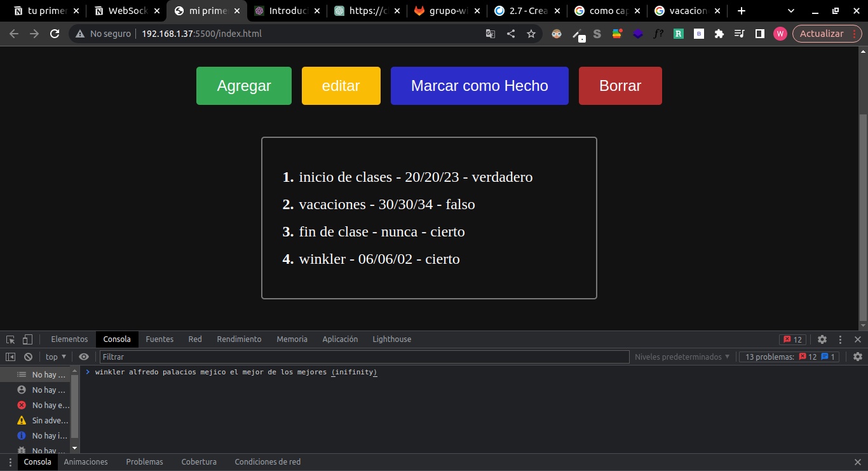Image resolution: width=868 pixels, height=471 pixels.
Task: Bookmark this page using the star icon
Action: [x=531, y=34]
